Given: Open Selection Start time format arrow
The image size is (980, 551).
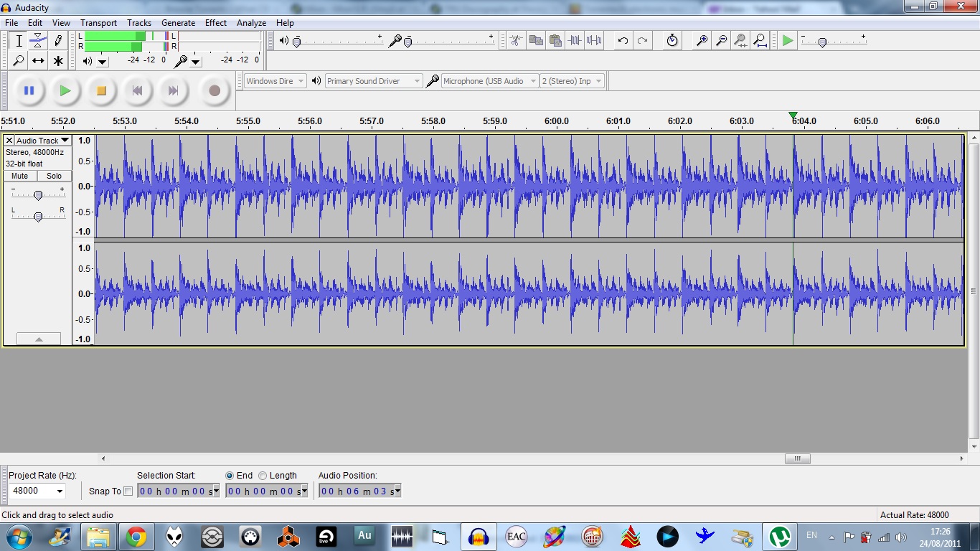Looking at the screenshot, I should tap(216, 491).
